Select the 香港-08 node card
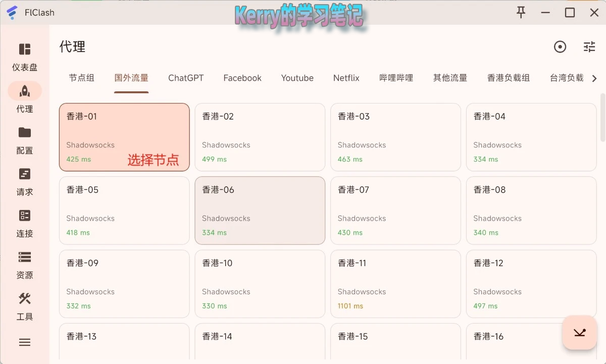 coord(531,211)
